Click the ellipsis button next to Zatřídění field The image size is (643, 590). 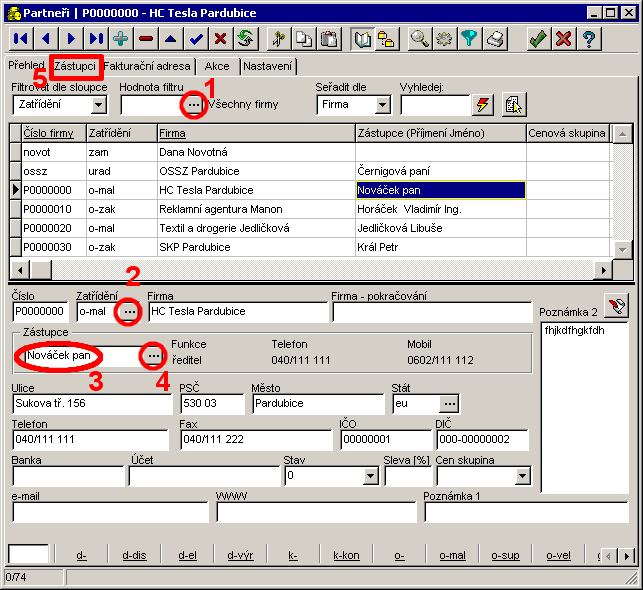129,312
